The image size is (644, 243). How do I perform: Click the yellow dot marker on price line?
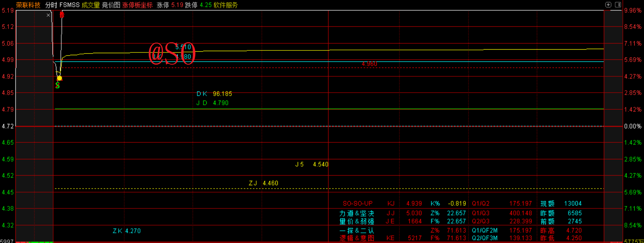click(59, 78)
